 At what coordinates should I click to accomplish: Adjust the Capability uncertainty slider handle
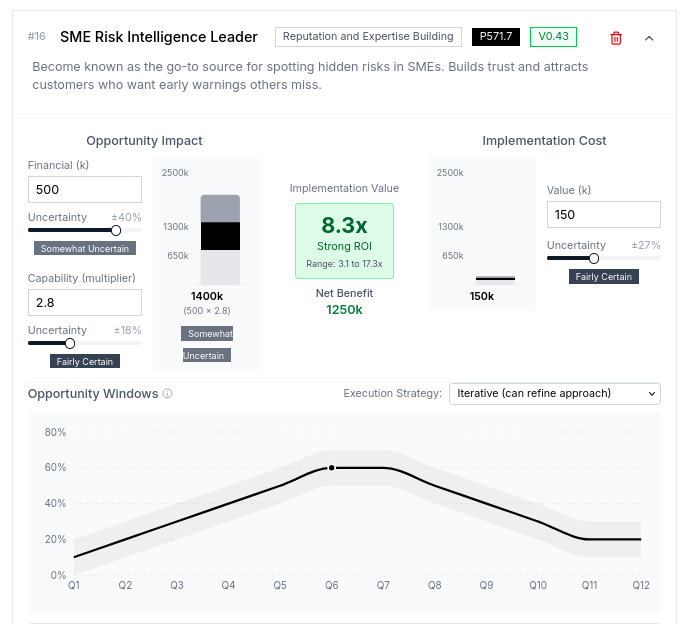tap(70, 343)
